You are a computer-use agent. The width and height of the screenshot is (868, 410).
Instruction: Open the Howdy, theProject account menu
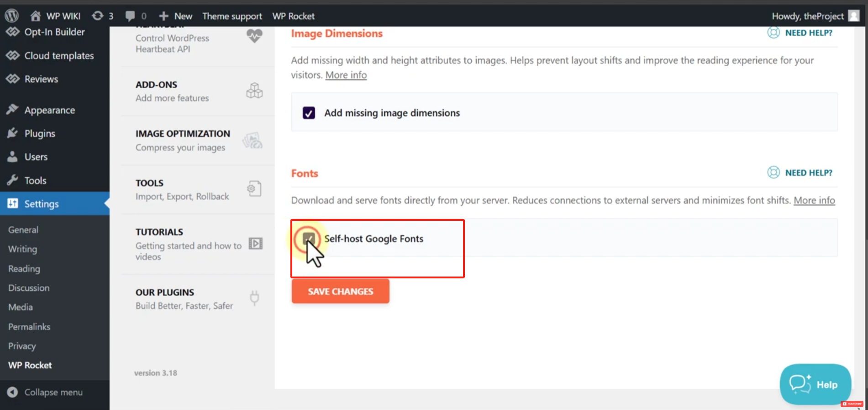click(815, 16)
